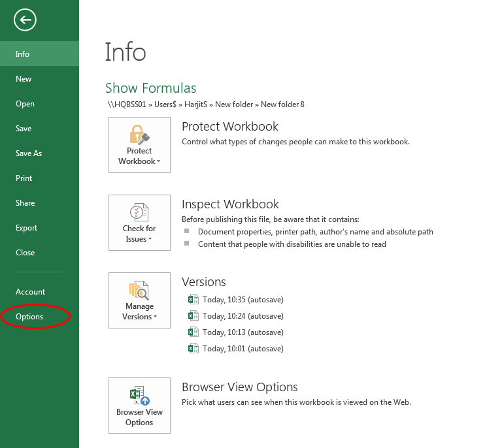
Task: Expand the Protect Workbook dropdown arrow
Action: point(159,161)
